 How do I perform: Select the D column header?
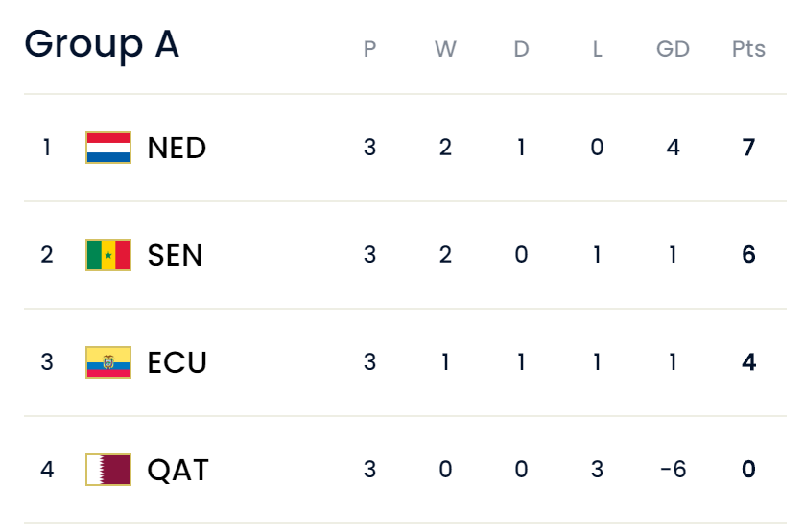(521, 49)
